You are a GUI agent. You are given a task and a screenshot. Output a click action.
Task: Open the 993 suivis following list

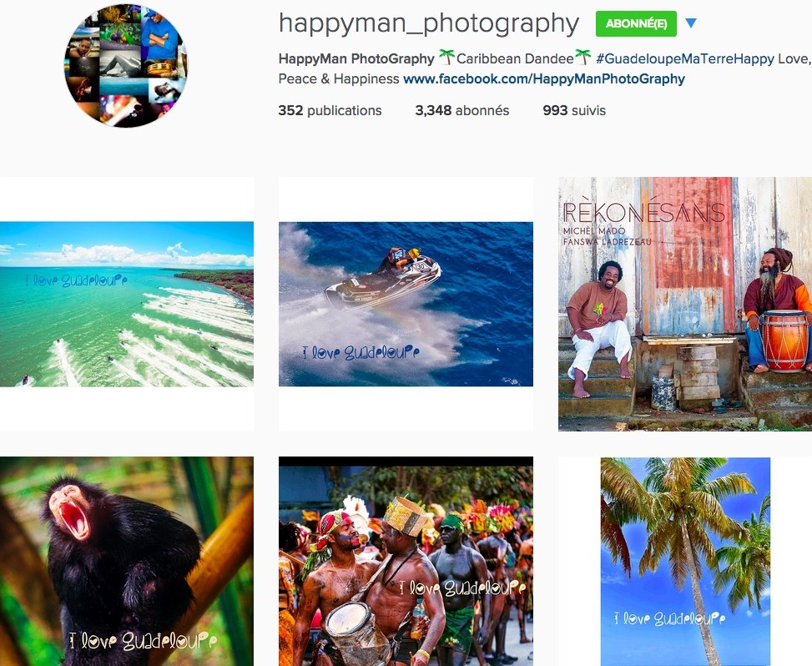point(574,110)
